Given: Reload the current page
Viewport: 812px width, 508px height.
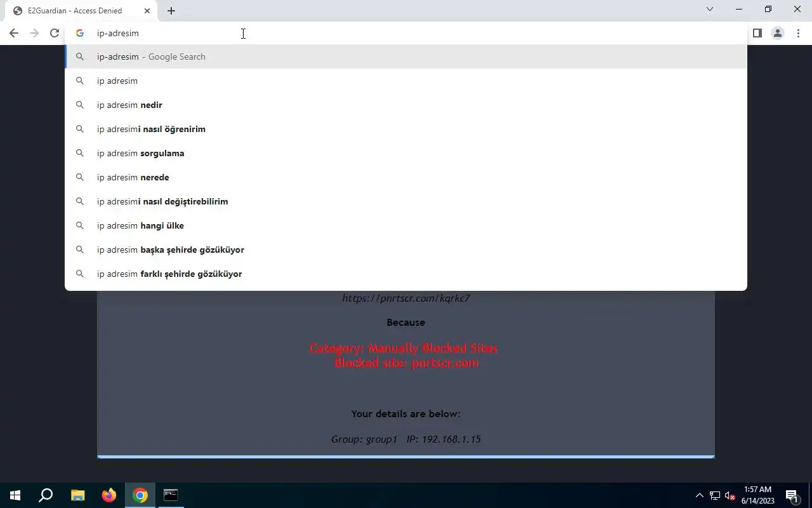Looking at the screenshot, I should (x=55, y=33).
